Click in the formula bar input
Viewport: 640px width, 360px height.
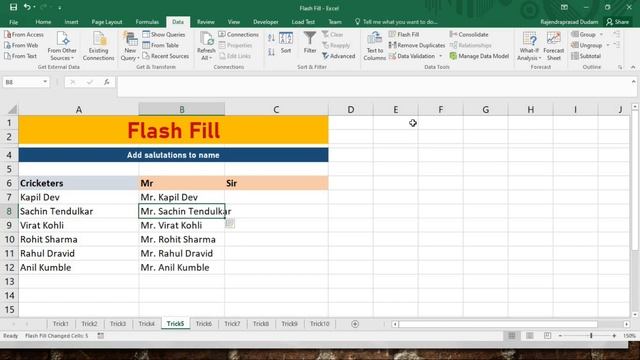click(373, 87)
